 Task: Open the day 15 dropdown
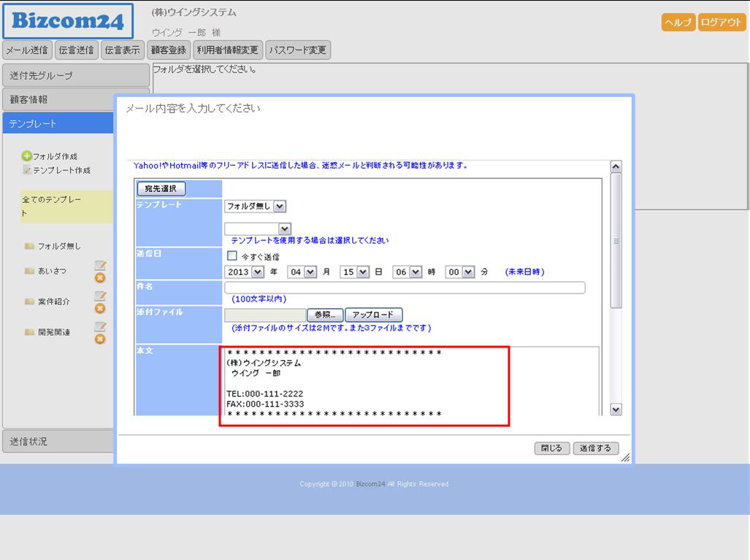coord(356,272)
